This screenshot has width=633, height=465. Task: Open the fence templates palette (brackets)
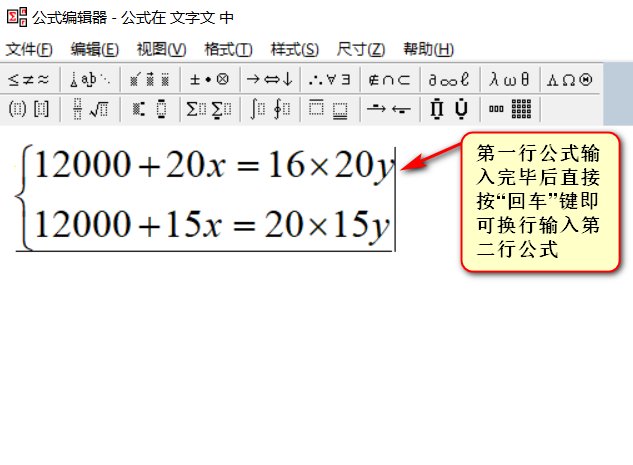(x=29, y=109)
